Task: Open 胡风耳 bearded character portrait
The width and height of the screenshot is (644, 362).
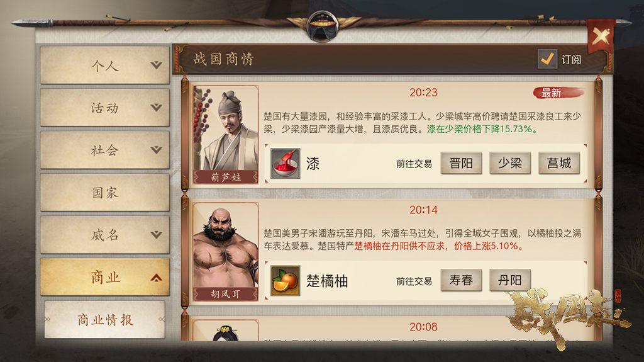Action: click(x=226, y=251)
